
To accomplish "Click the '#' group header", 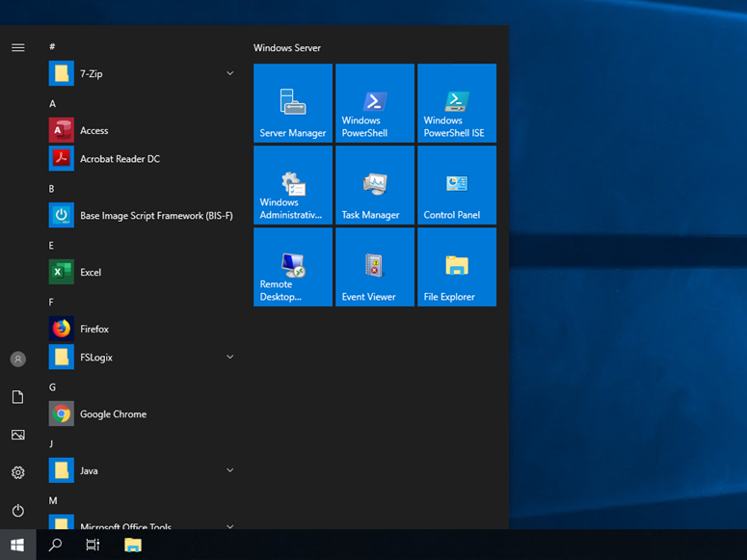I will click(x=52, y=46).
